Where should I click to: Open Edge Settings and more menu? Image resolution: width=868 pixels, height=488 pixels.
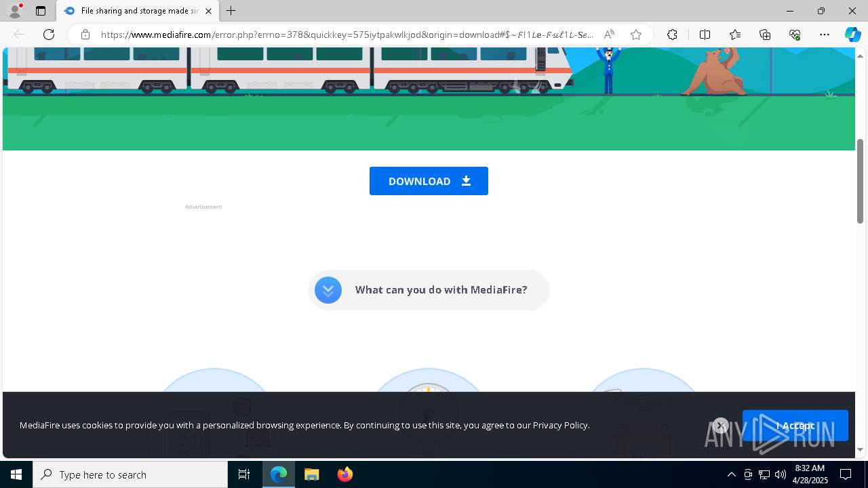[825, 35]
